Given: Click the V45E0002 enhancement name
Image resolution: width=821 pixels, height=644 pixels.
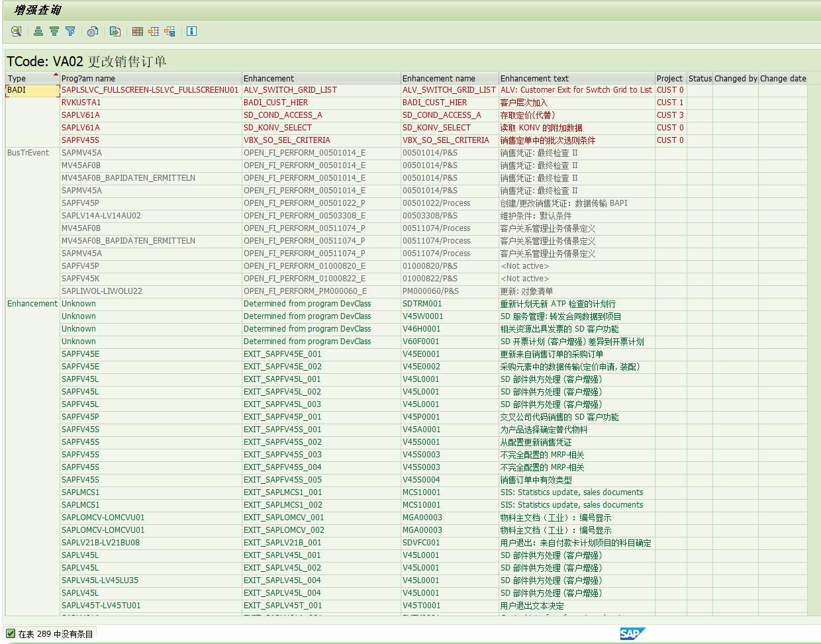Looking at the screenshot, I should pos(450,367).
